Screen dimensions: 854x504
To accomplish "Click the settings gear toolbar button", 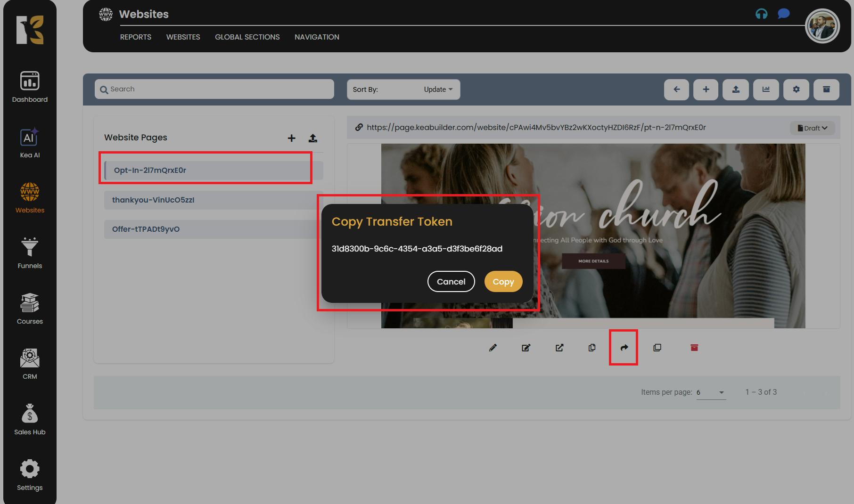I will click(x=796, y=89).
